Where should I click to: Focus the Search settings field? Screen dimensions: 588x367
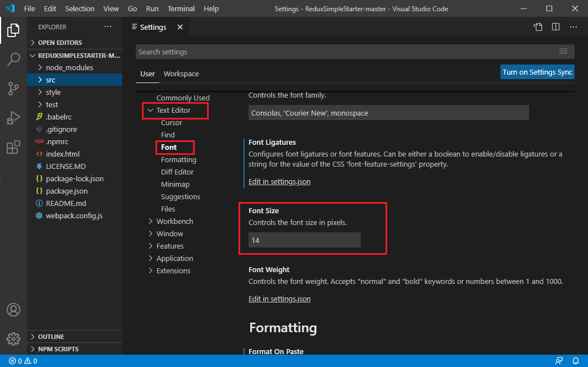coord(355,52)
